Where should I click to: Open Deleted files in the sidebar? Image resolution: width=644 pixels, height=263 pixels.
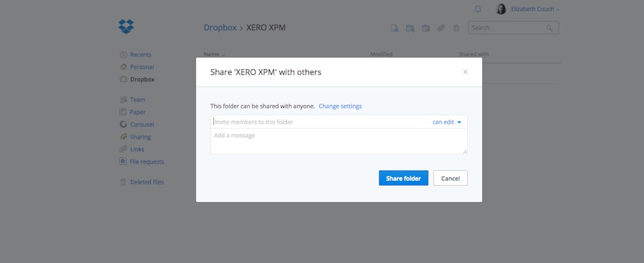(x=147, y=182)
